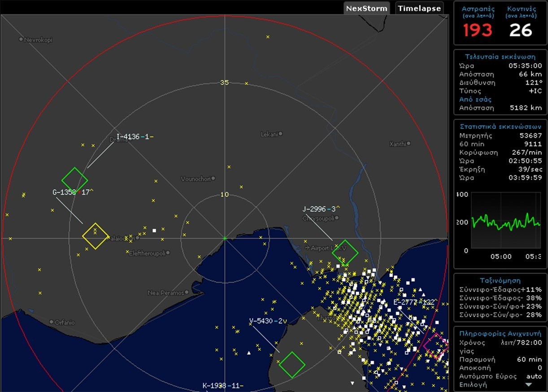548x392 pixels.
Task: Select the Chrysoupoli city marker dot
Action: coord(337,218)
